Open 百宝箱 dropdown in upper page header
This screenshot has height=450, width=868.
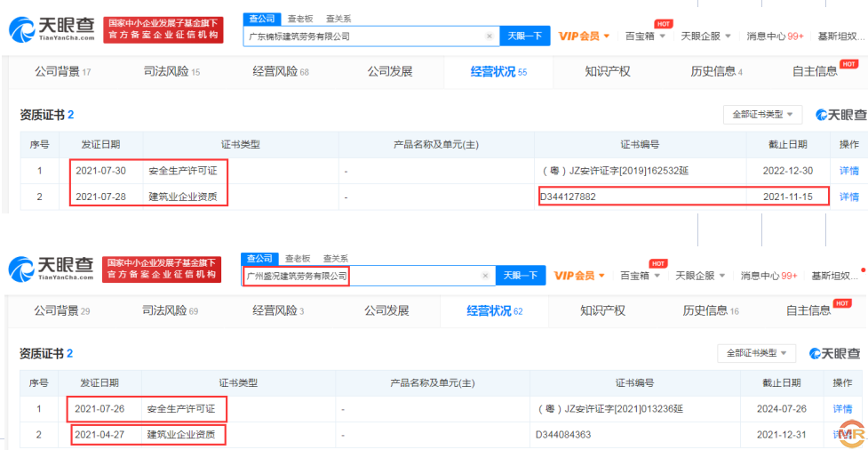645,36
